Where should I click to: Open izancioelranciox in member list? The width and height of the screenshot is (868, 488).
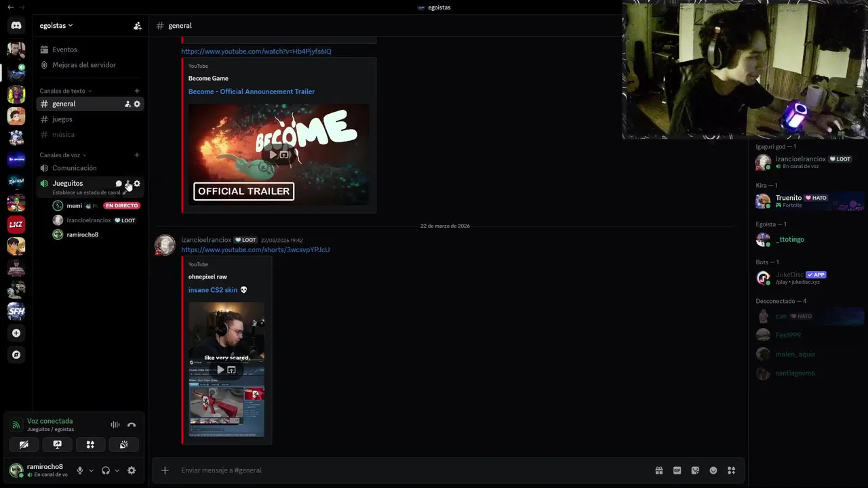809,163
